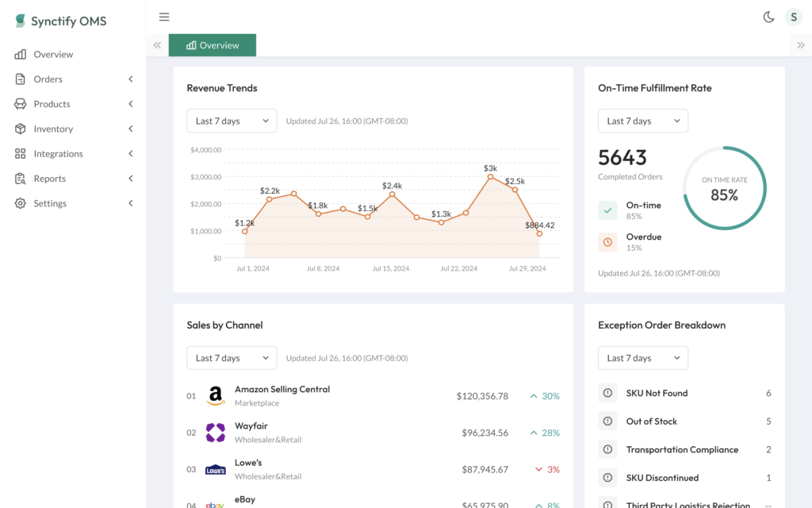Expand the Reports chevron
The height and width of the screenshot is (508, 812).
(131, 179)
